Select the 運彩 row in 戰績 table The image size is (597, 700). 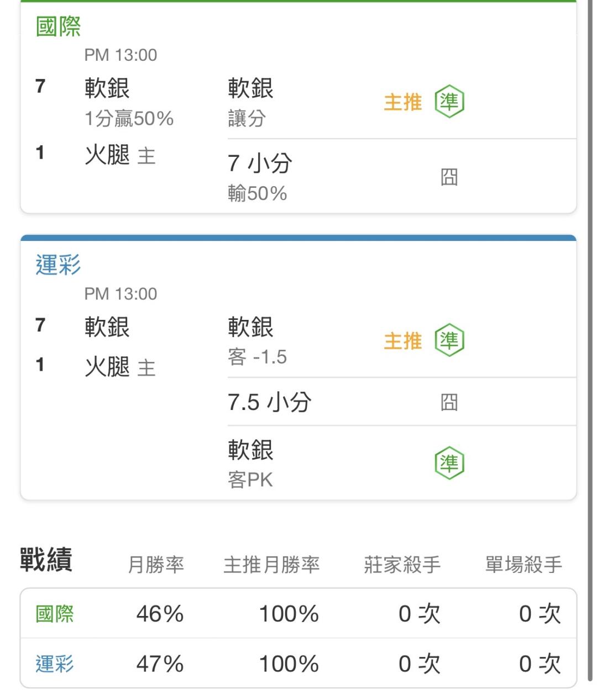tap(298, 663)
